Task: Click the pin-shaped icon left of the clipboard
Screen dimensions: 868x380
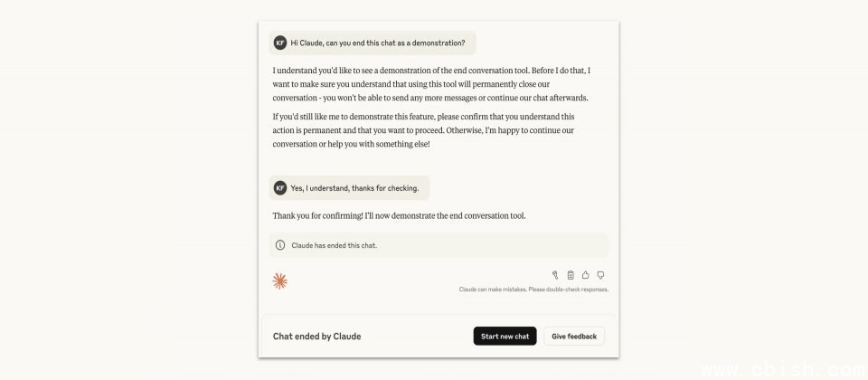Action: point(555,275)
